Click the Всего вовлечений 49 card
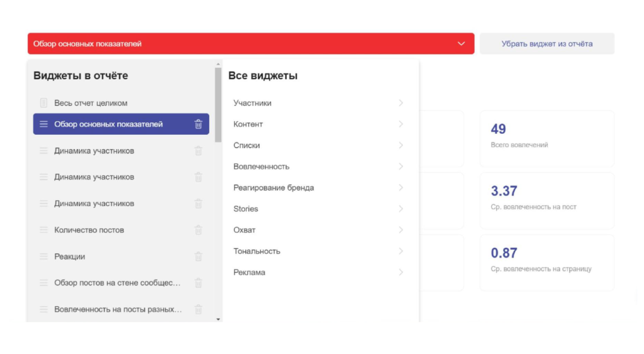 (x=547, y=139)
